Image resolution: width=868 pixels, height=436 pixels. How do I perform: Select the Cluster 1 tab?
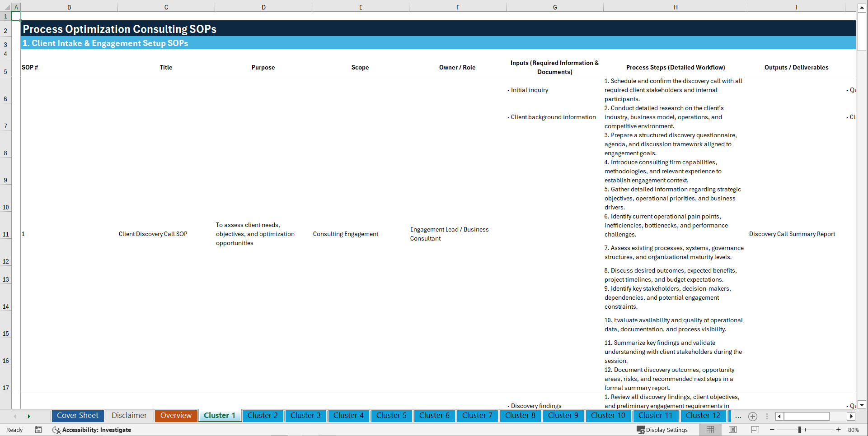(x=220, y=416)
